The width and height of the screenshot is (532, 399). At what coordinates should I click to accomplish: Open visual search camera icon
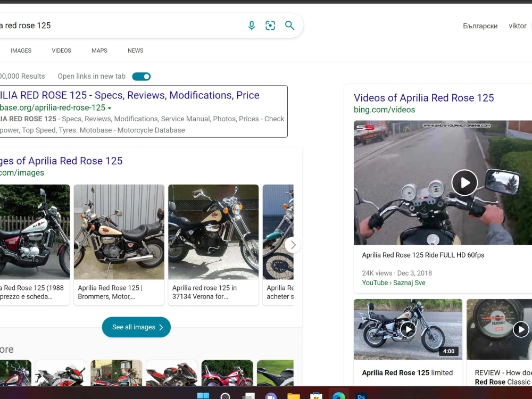pyautogui.click(x=270, y=26)
